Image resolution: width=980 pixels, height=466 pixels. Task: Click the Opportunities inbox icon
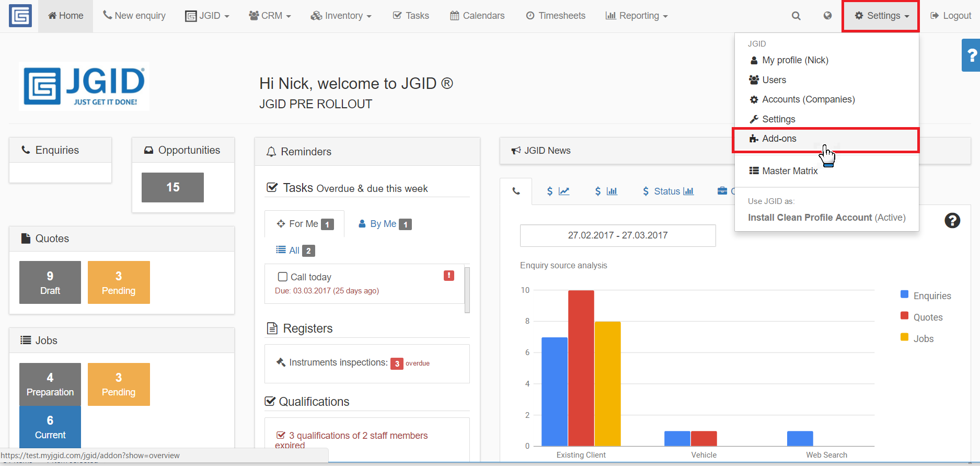(x=148, y=150)
